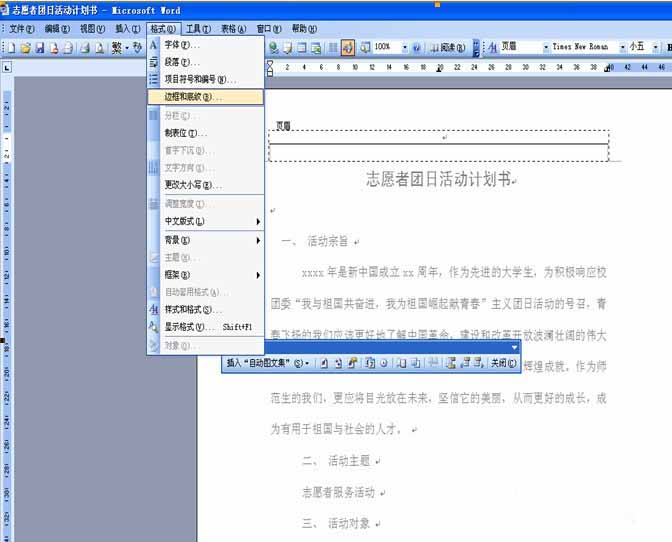Click Insert Time clock icon
This screenshot has width=672, height=542.
[384, 363]
